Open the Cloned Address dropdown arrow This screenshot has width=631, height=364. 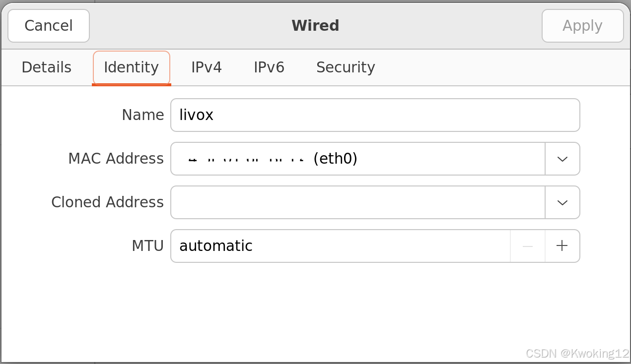562,202
